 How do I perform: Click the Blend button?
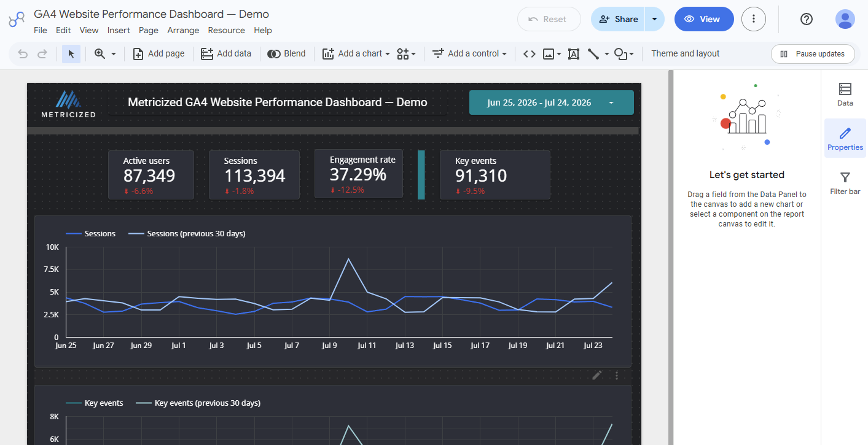tap(286, 54)
